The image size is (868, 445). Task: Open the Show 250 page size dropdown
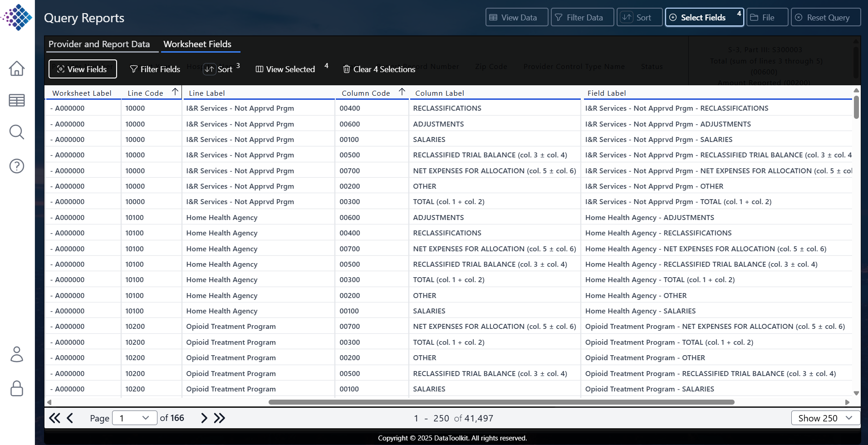[825, 418]
